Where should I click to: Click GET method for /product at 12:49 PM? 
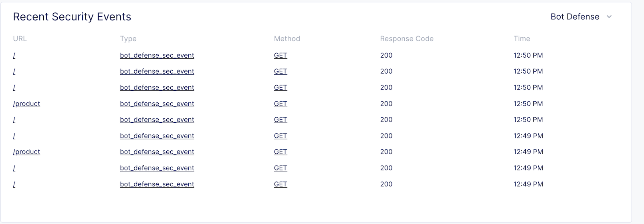tap(281, 152)
